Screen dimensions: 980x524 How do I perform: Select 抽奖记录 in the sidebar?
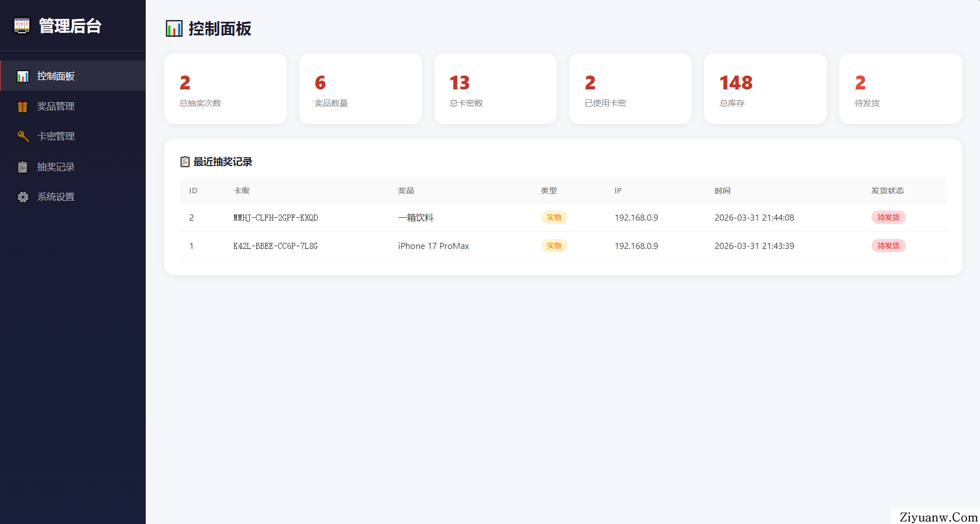(73, 167)
